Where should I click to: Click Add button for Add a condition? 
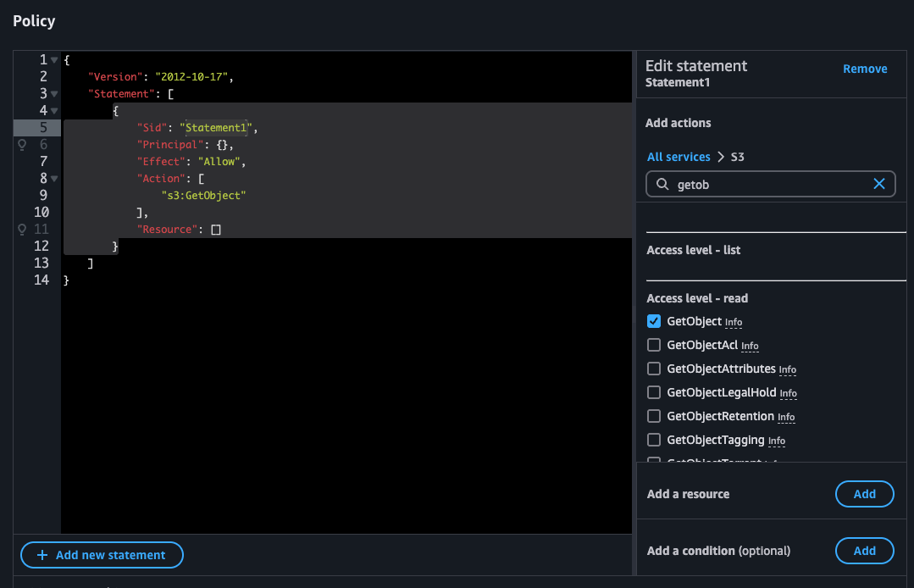tap(865, 551)
